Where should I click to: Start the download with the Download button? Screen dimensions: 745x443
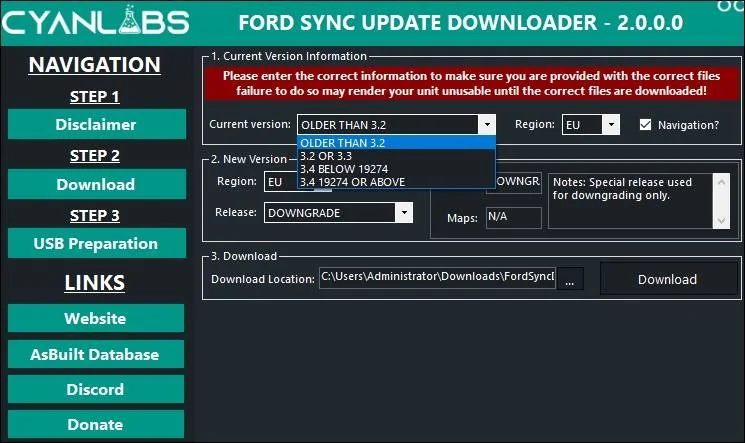[668, 279]
